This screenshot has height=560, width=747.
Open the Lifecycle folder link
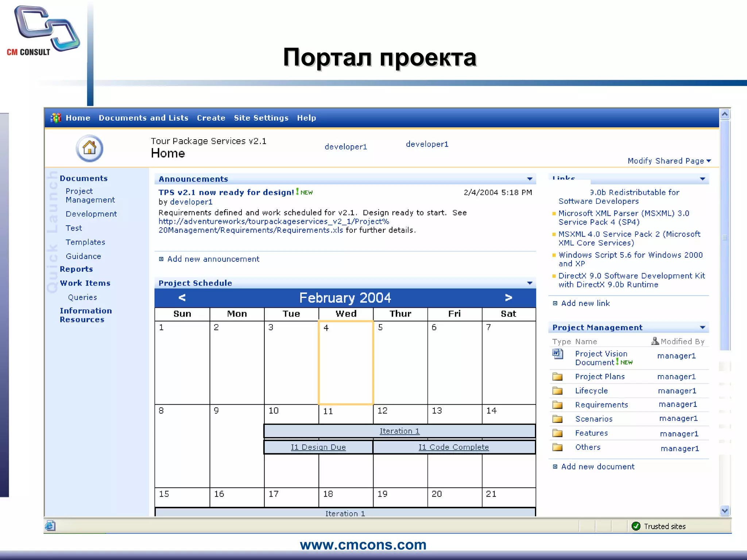pos(591,391)
